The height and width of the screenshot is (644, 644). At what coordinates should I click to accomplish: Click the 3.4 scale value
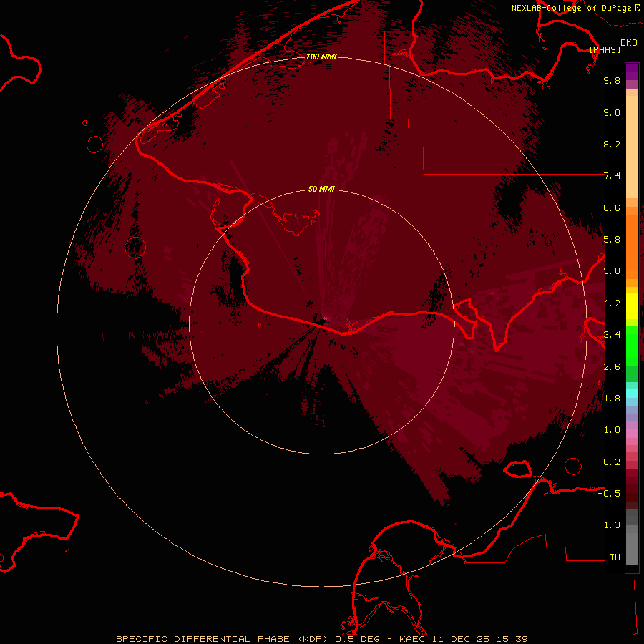pyautogui.click(x=612, y=335)
